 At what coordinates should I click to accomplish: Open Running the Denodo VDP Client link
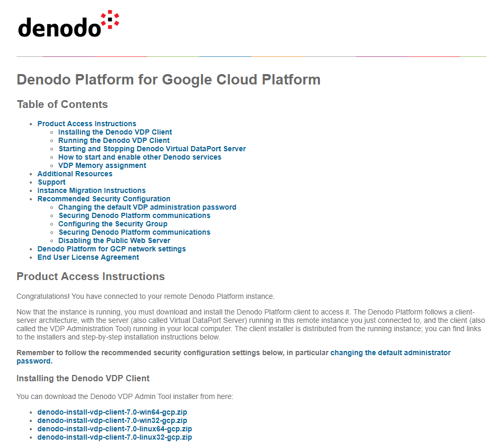pos(114,140)
